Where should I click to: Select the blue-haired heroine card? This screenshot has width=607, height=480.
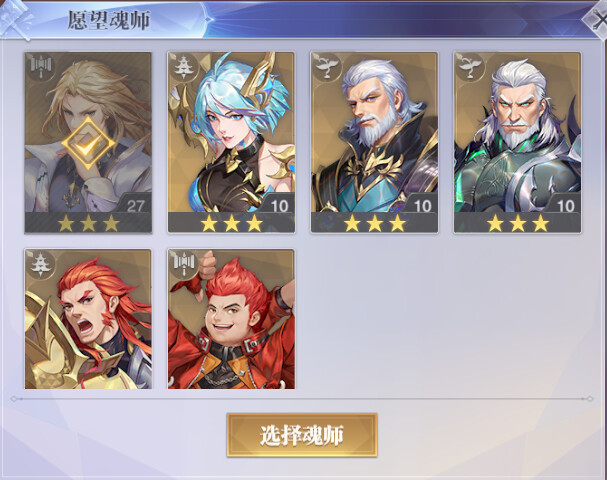tap(231, 142)
